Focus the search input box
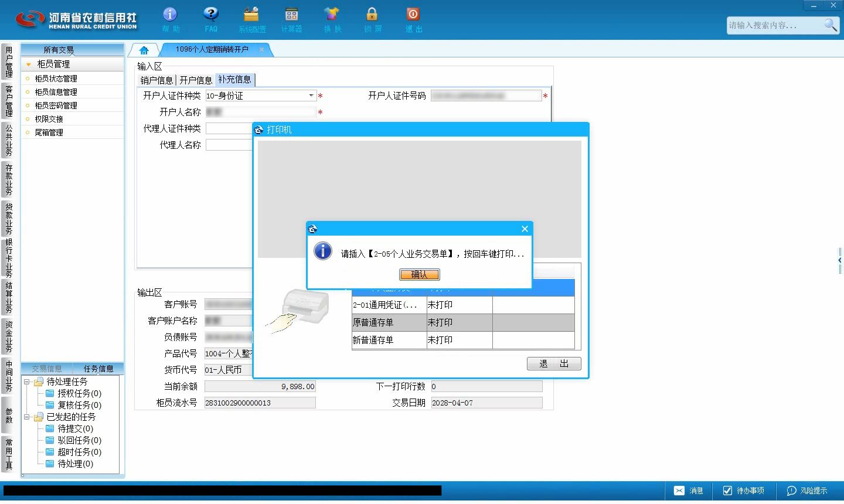Viewport: 844px width, 504px height. [x=775, y=25]
